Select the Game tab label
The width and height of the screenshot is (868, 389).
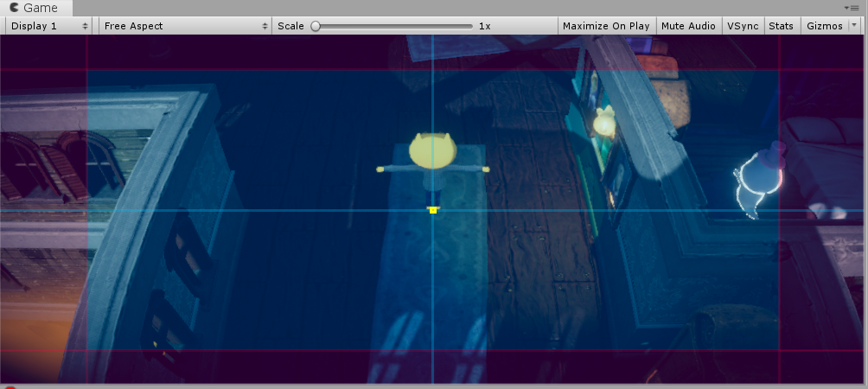[40, 8]
